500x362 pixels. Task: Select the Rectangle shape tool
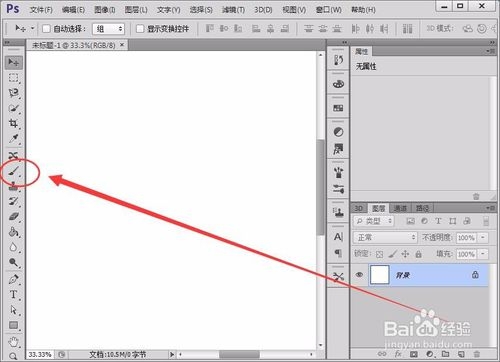tap(14, 325)
